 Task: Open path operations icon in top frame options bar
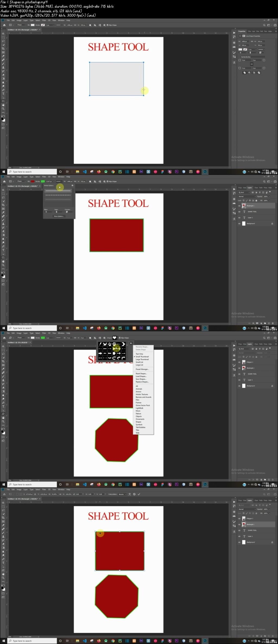[x=90, y=25]
